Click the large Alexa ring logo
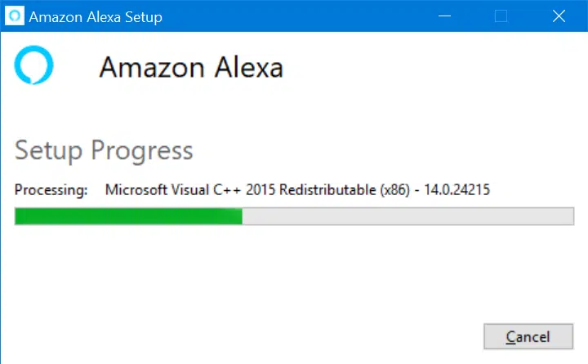The image size is (588, 364). point(33,65)
